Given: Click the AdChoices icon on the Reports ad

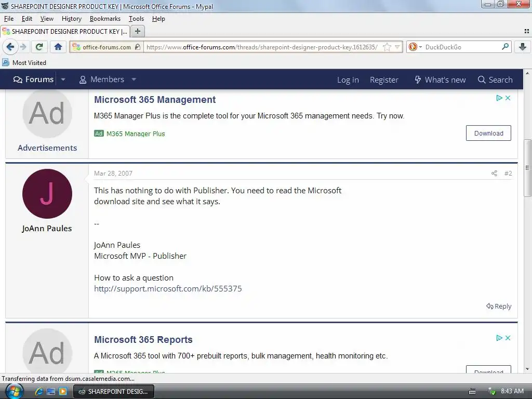Looking at the screenshot, I should click(x=499, y=338).
